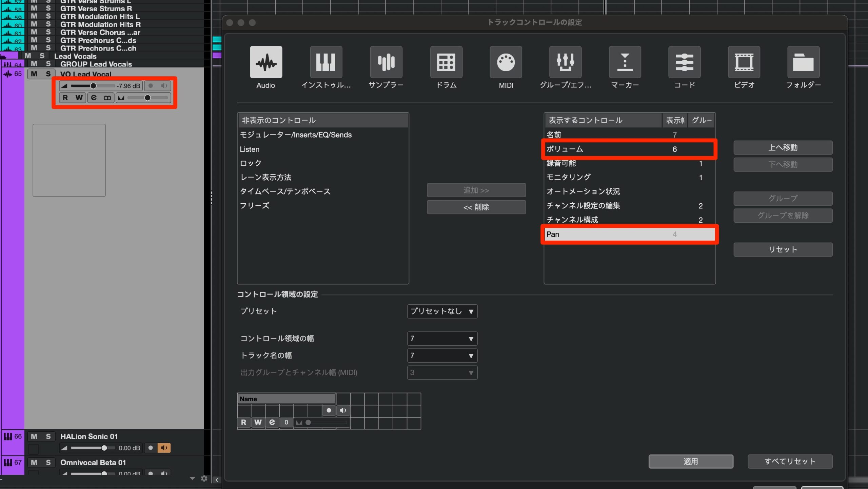
Task: Select the Video track type icon
Action: (x=744, y=62)
